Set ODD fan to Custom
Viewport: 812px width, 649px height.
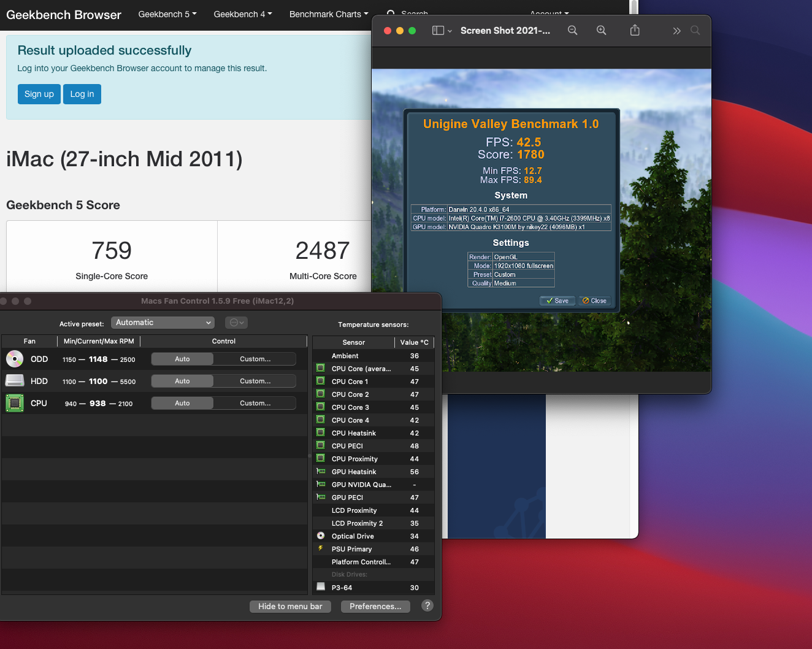tap(255, 359)
